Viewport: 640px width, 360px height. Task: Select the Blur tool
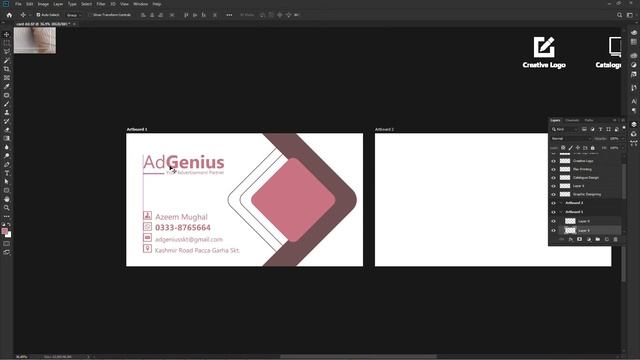pos(7,147)
